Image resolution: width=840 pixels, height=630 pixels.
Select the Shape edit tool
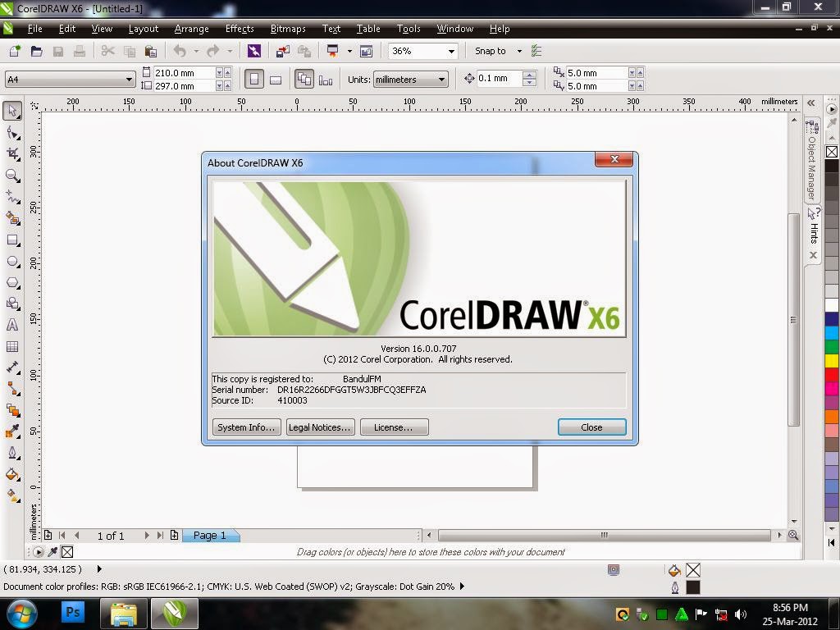(x=12, y=132)
